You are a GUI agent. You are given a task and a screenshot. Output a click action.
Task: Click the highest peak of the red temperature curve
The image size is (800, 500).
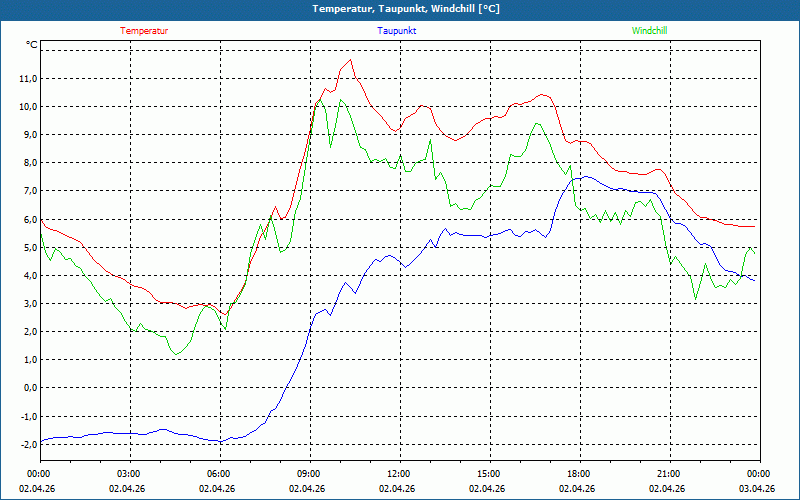[x=351, y=59]
